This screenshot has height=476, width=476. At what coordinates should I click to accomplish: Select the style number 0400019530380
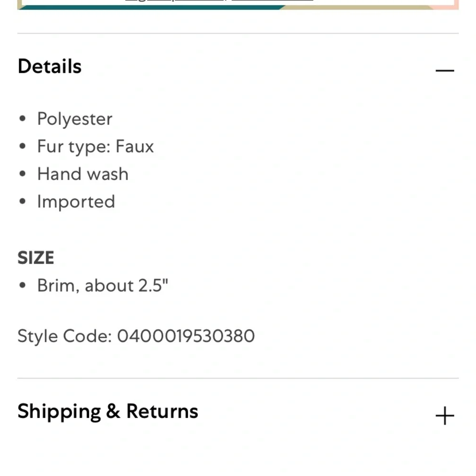point(186,336)
